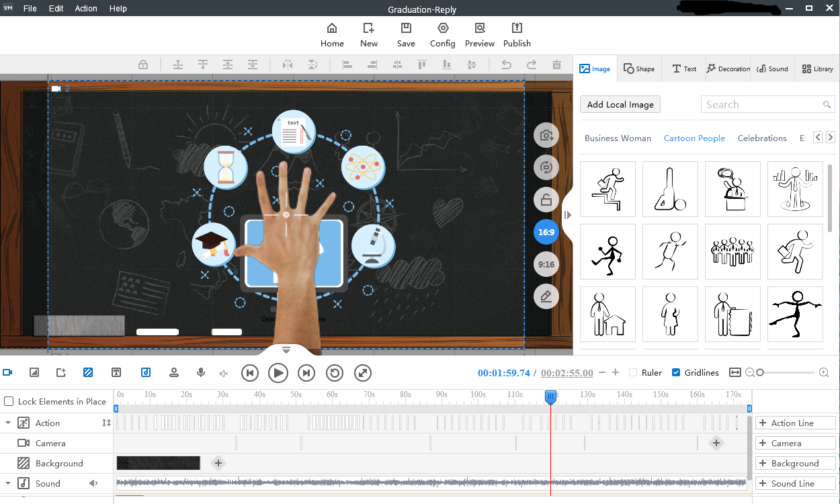Screen dimensions: 840x504
Task: Redo the last undone action
Action: point(532,65)
